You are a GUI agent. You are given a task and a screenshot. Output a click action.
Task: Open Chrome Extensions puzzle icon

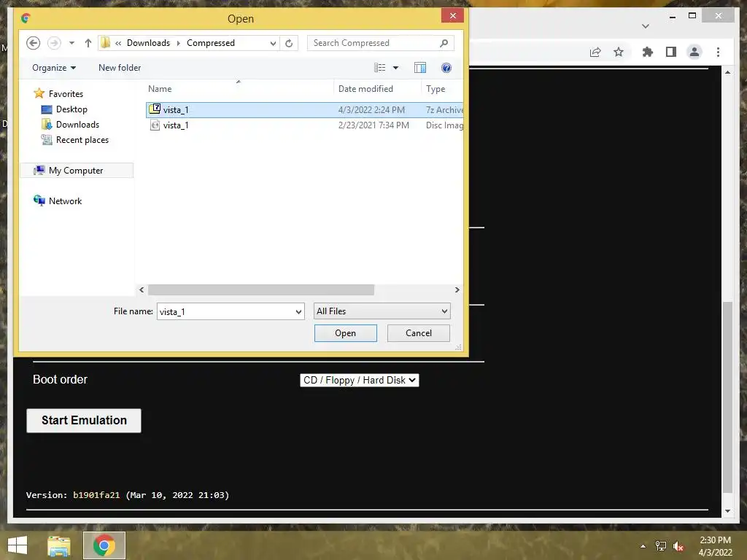click(648, 52)
